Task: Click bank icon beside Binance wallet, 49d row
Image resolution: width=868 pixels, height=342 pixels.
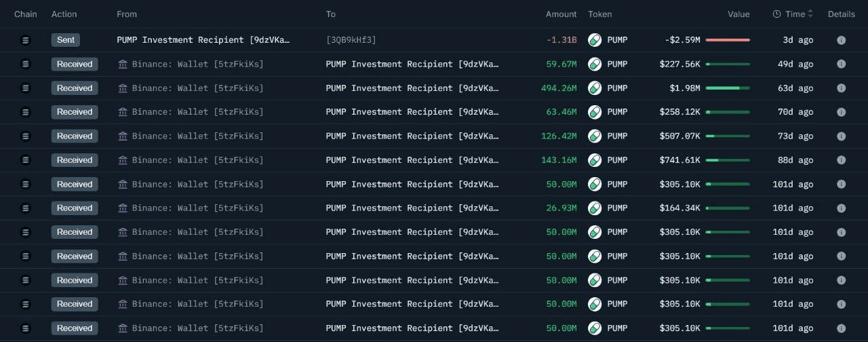Action: (x=123, y=64)
